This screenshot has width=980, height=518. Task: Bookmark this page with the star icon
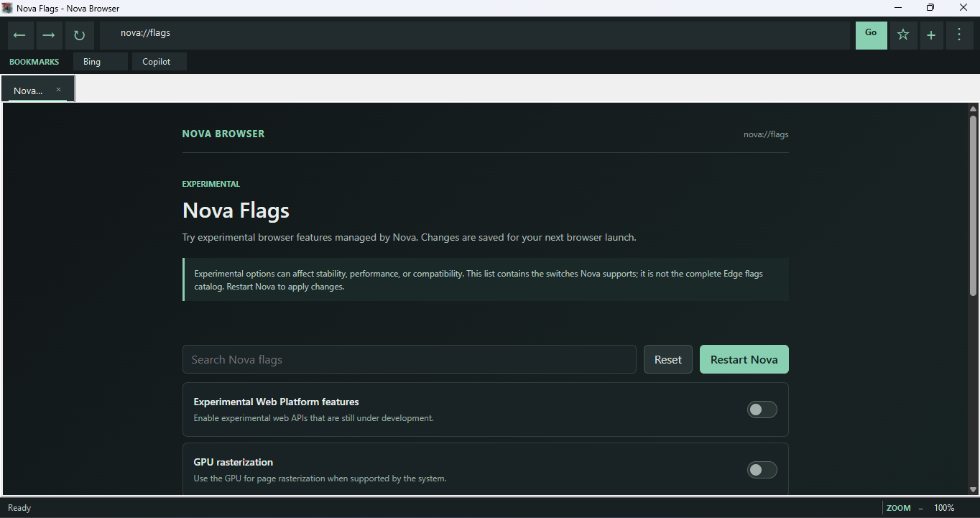tap(903, 35)
